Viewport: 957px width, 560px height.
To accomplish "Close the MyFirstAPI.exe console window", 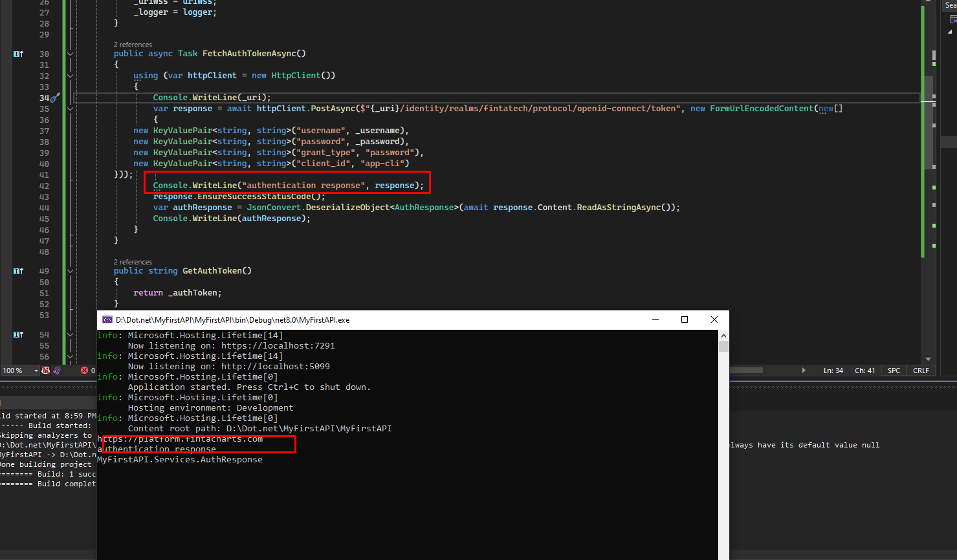I will tap(714, 319).
